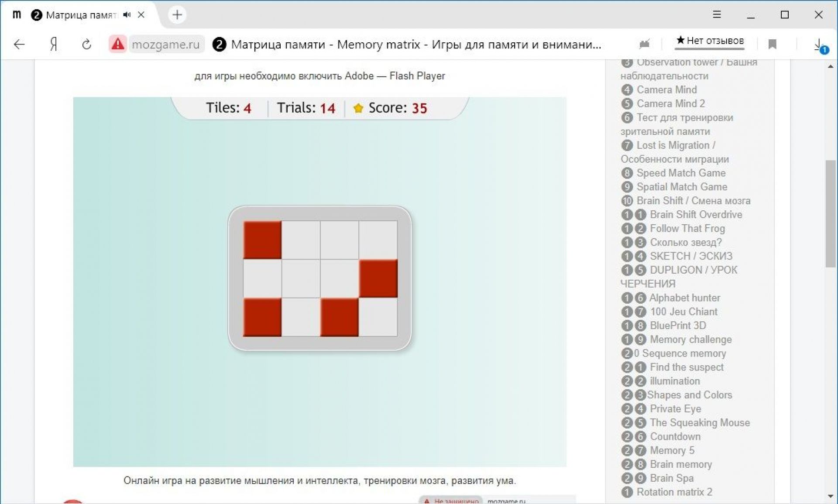Open 'Rotation matrix 2' sidebar link
The image size is (838, 504).
coord(674,492)
